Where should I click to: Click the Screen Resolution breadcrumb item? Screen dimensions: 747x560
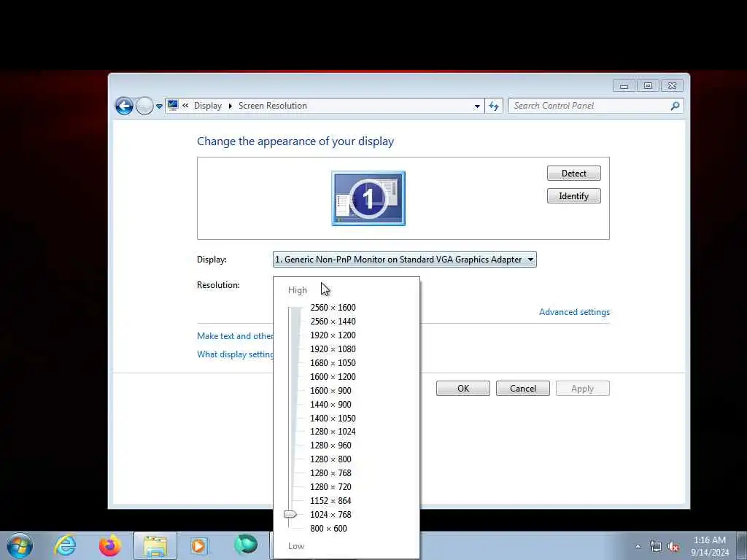[273, 106]
